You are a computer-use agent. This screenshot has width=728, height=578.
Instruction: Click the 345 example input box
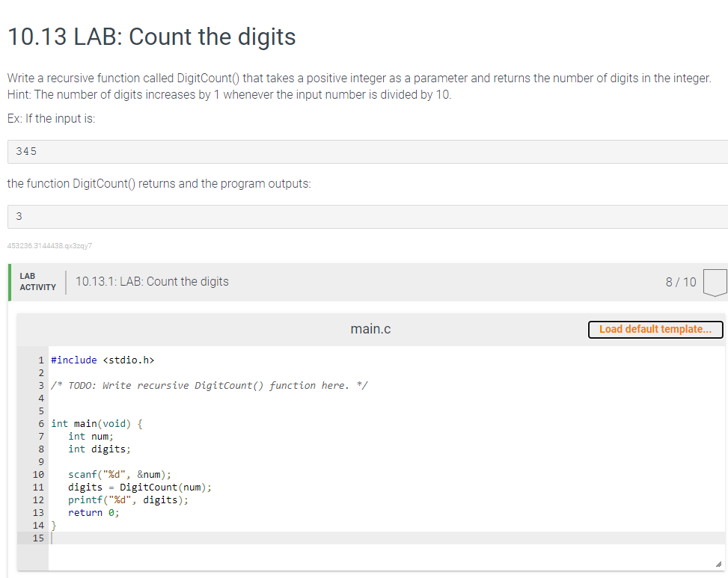coord(367,152)
